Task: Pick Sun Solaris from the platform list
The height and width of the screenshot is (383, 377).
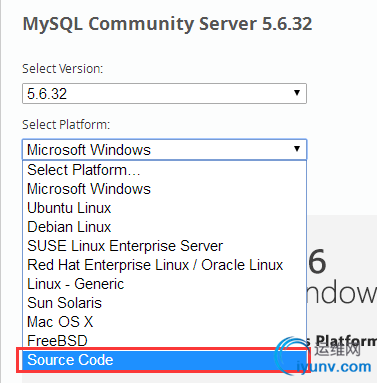Action: (164, 303)
